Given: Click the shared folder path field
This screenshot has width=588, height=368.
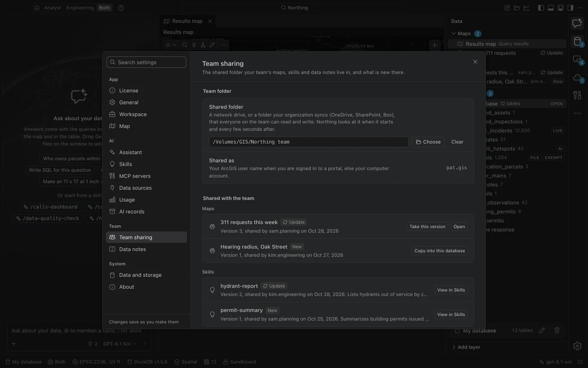Looking at the screenshot, I should (309, 142).
